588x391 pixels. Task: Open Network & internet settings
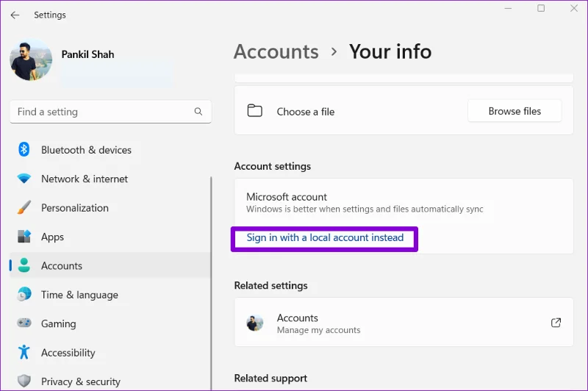pos(110,179)
